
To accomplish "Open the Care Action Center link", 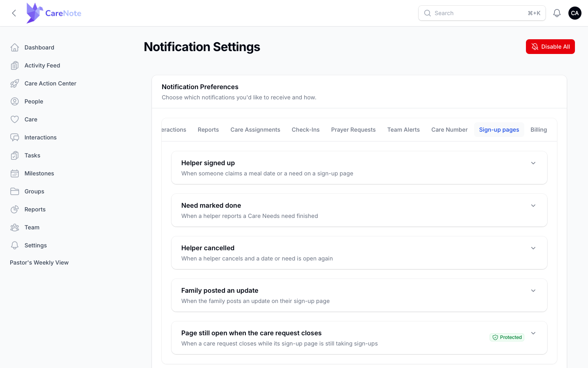I will point(50,83).
